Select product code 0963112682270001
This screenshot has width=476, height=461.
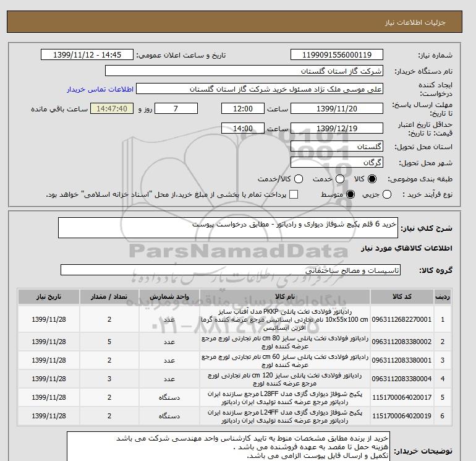pos(402,319)
